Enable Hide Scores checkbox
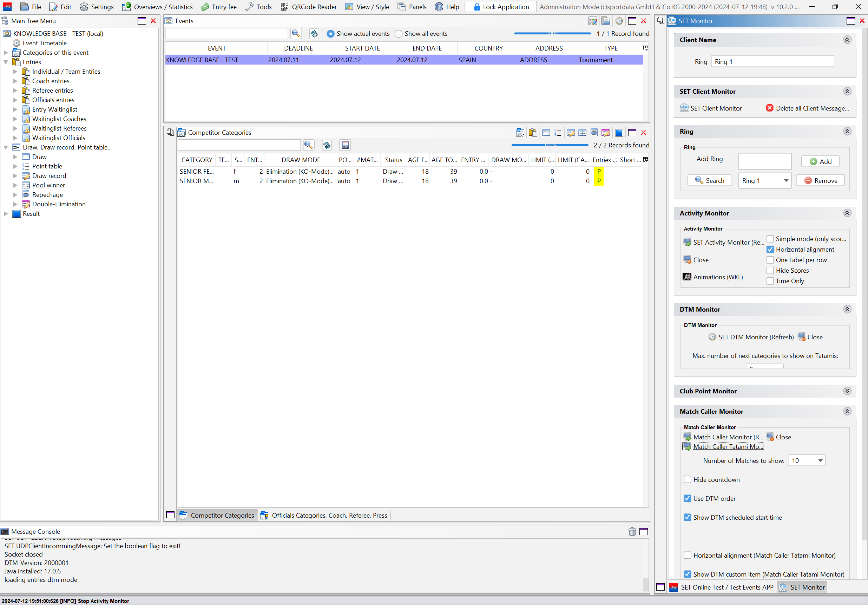This screenshot has height=605, width=868. [770, 271]
